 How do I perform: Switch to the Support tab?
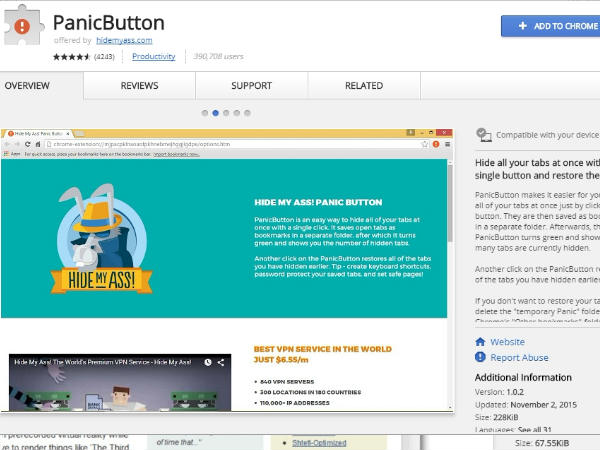point(251,86)
